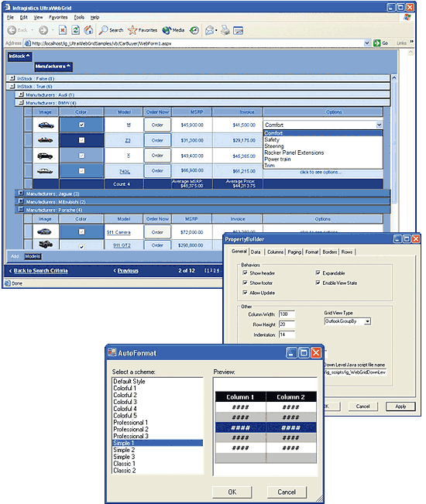426x504 pixels.
Task: Uncheck Show header in PropertyBuilder
Action: tap(245, 273)
